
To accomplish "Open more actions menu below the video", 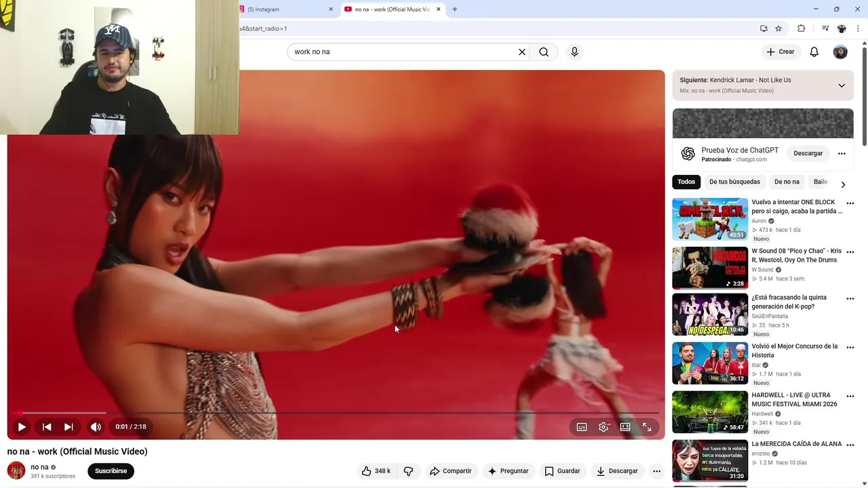I will [x=656, y=471].
